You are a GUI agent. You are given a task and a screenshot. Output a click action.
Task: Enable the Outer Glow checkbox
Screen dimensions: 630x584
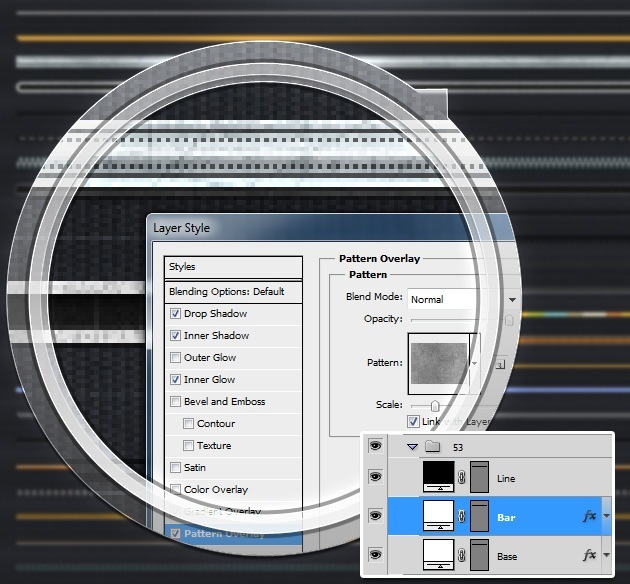tap(175, 357)
